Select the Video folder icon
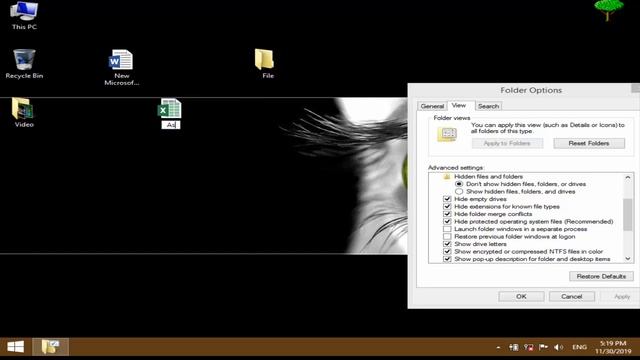Image resolution: width=640 pixels, height=360 pixels. pos(23,113)
